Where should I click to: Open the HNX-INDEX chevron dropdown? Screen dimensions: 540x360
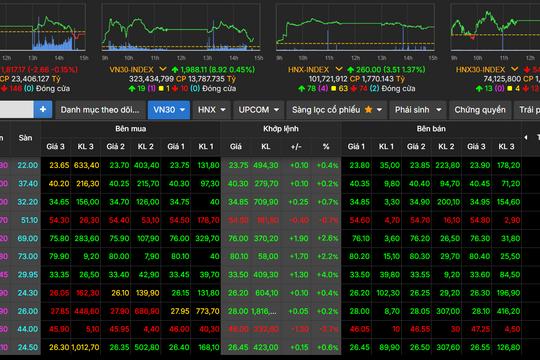tap(339, 69)
